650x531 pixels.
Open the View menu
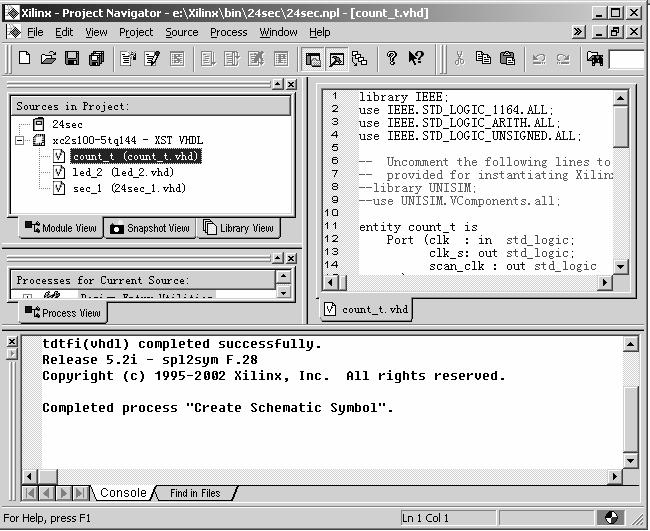[96, 32]
